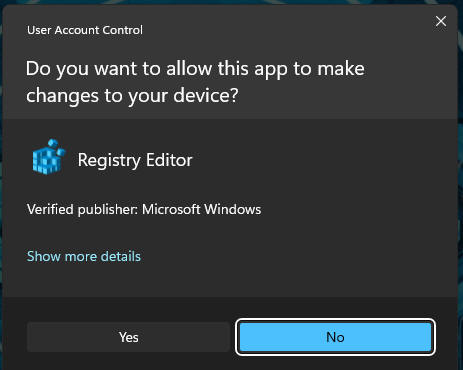463x370 pixels.
Task: Click the word "Control" in the dialog title
Action: coord(122,30)
